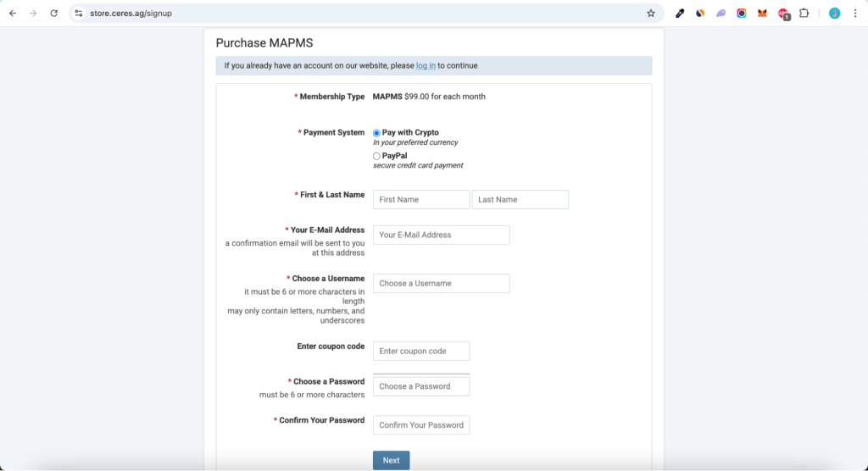Select the PayPal payment option
The width and height of the screenshot is (868, 471).
coord(376,156)
